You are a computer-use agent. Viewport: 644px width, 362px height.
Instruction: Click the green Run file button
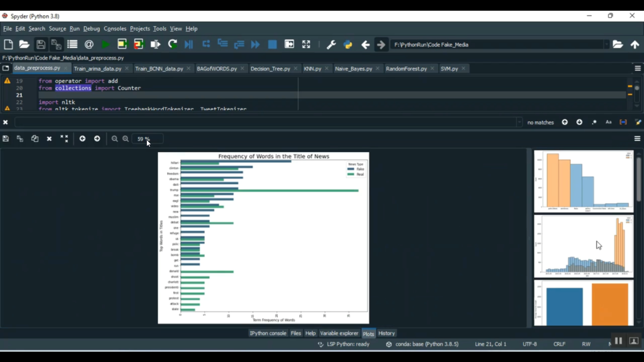coord(105,45)
